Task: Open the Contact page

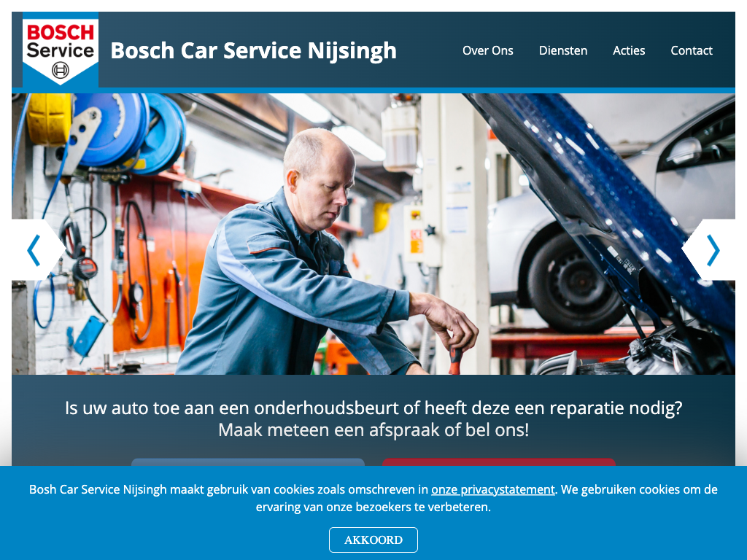Action: pos(692,50)
